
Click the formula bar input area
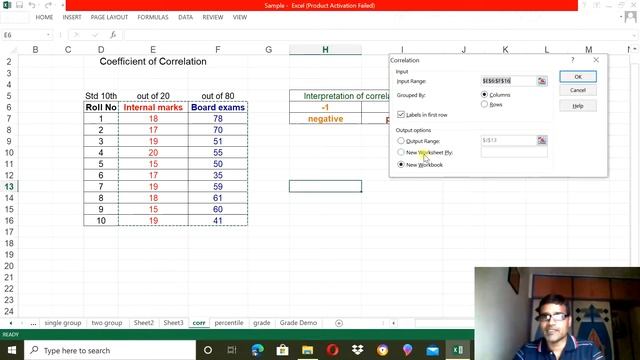click(380, 35)
